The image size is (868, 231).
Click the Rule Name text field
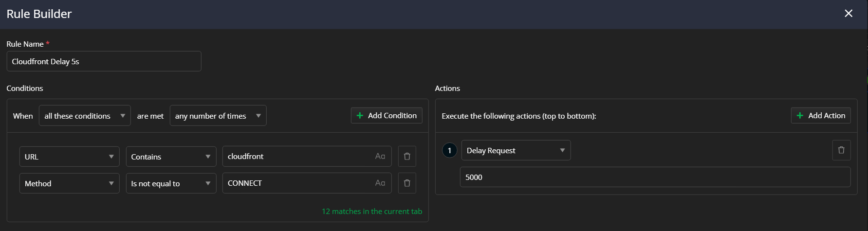[x=104, y=61]
